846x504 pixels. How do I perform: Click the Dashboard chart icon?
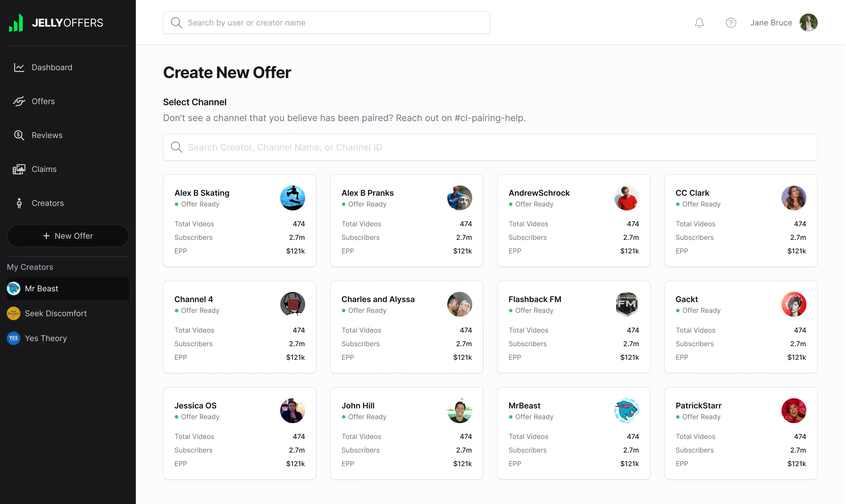pyautogui.click(x=19, y=67)
